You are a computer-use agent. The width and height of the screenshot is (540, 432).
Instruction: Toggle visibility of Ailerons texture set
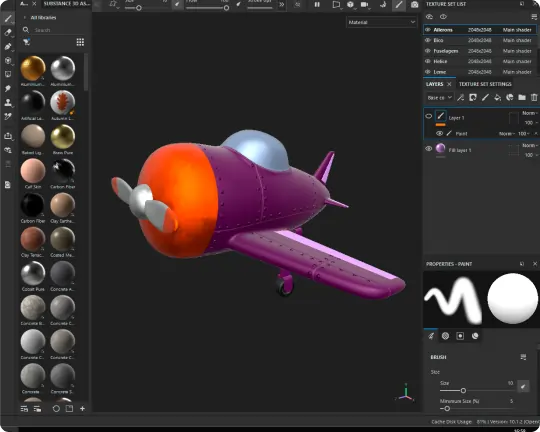pos(428,30)
